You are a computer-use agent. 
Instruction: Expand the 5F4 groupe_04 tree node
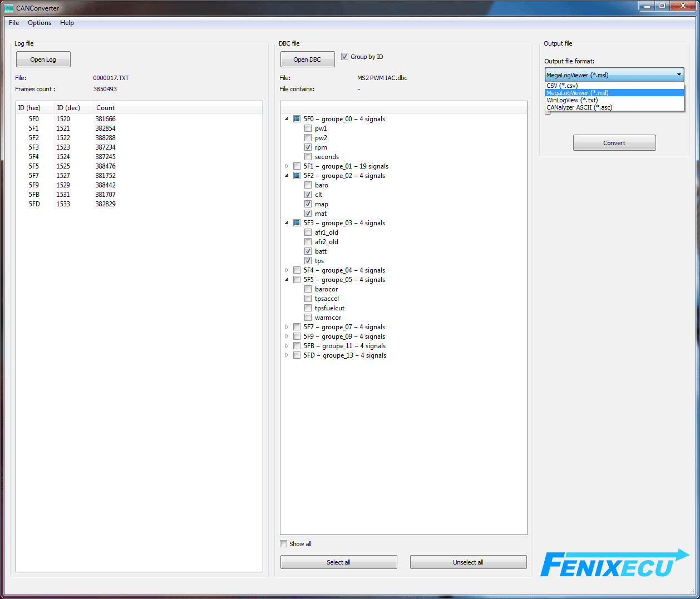click(x=287, y=270)
